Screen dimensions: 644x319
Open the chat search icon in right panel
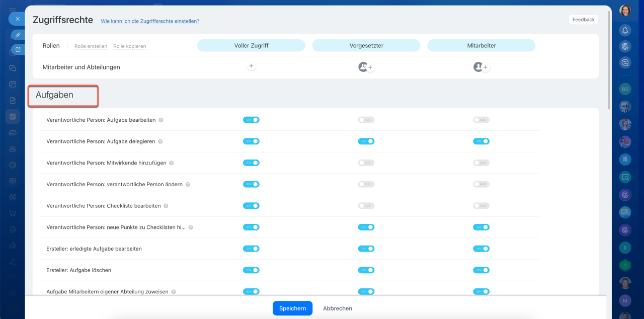[x=625, y=62]
